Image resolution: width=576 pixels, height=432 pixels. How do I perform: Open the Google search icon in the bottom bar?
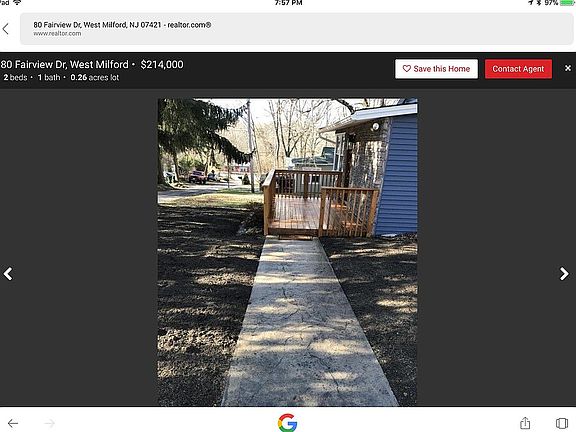point(288,423)
